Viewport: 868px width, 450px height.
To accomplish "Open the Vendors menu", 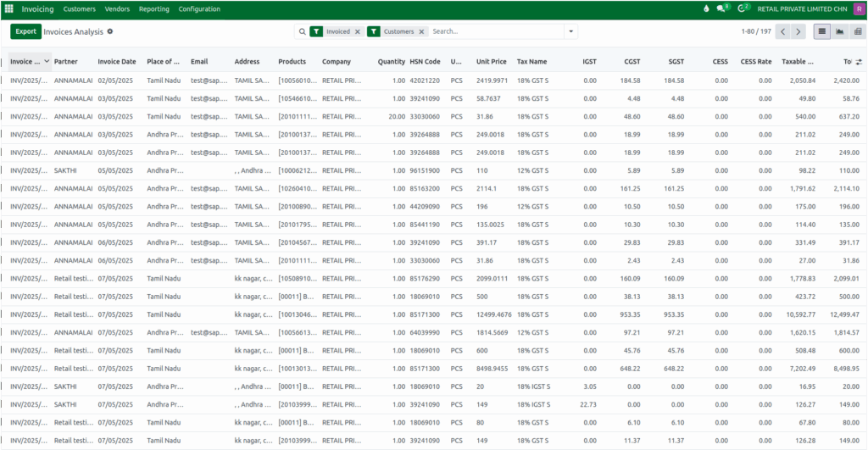I will point(117,8).
